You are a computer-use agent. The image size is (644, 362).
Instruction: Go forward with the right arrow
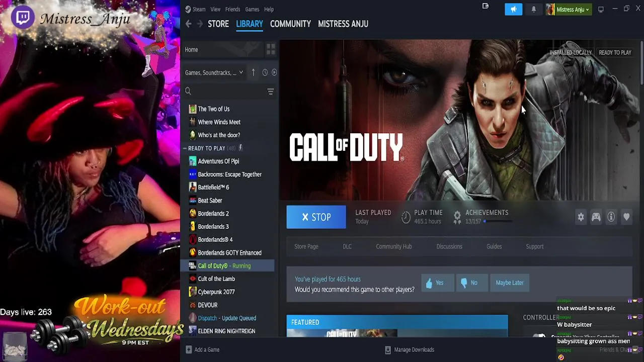[200, 24]
